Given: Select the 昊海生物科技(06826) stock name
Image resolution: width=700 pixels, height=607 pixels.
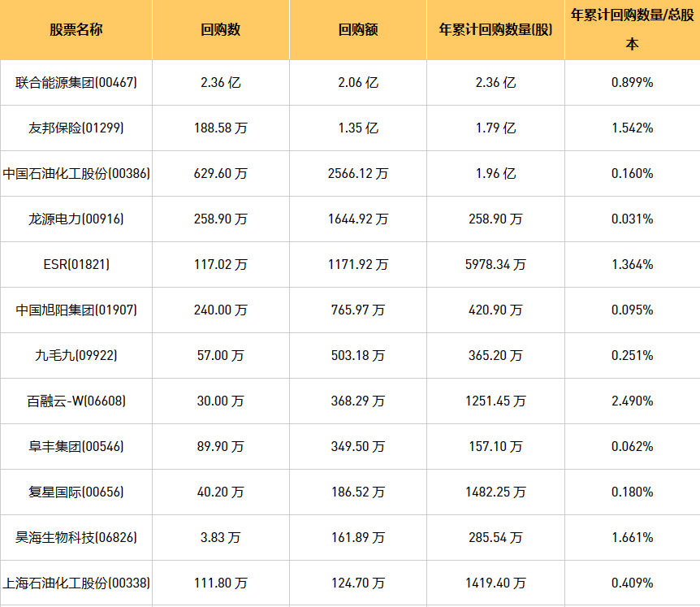Looking at the screenshot, I should tap(76, 538).
